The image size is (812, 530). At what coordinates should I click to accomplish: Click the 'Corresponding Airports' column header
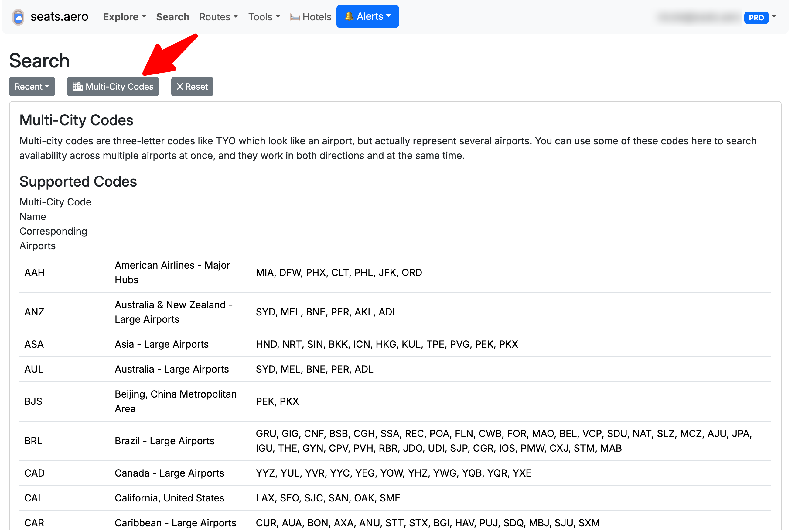click(53, 239)
